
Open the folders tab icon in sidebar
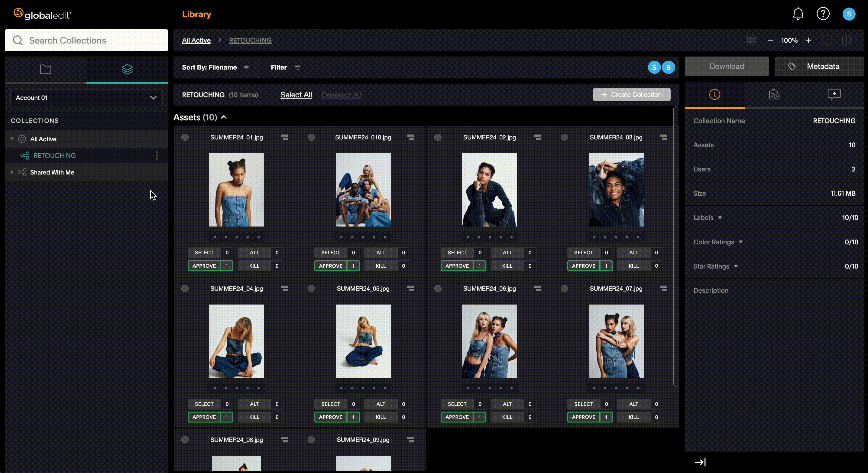46,70
